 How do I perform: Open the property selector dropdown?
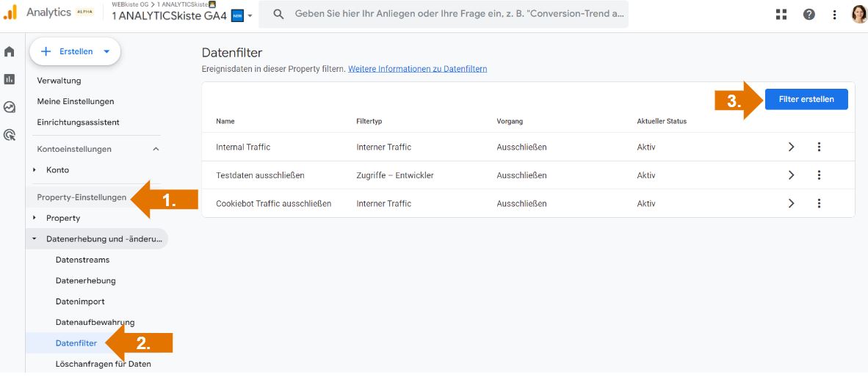coord(250,16)
